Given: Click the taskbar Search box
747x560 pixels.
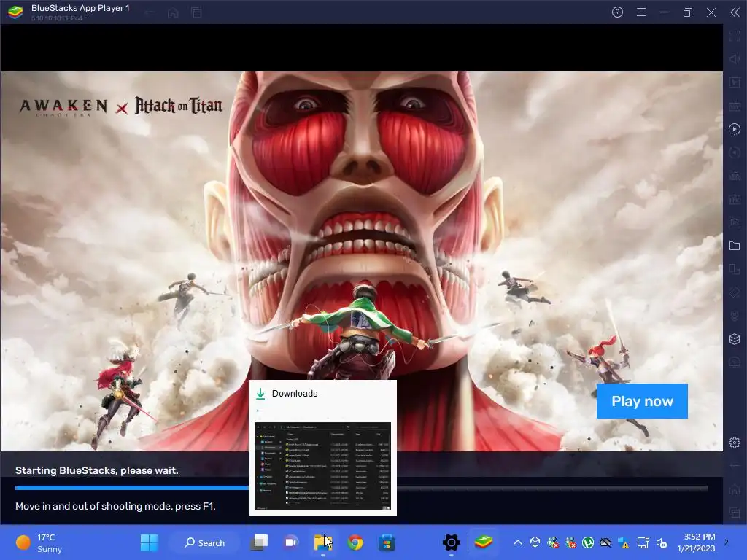Looking at the screenshot, I should click(204, 542).
